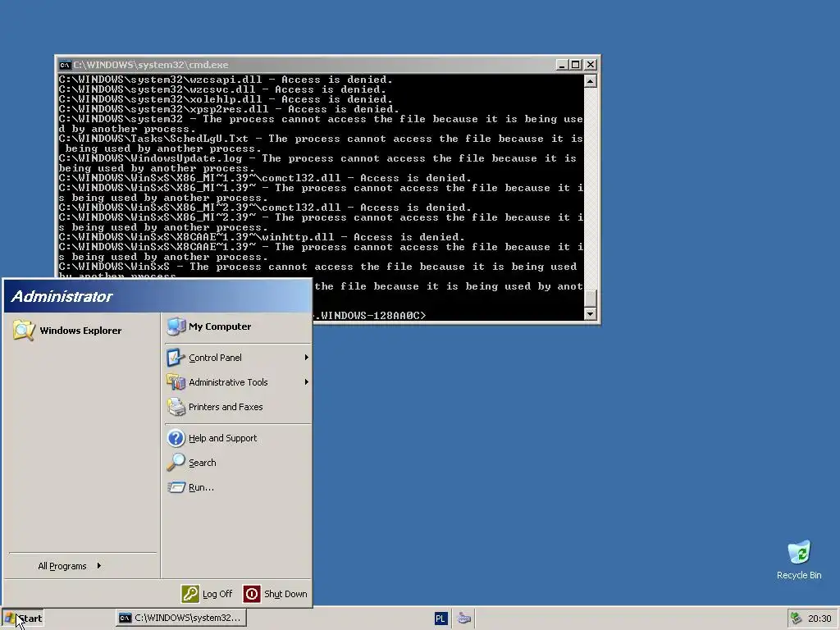Expand the Administrative Tools submenu arrow

click(x=307, y=382)
